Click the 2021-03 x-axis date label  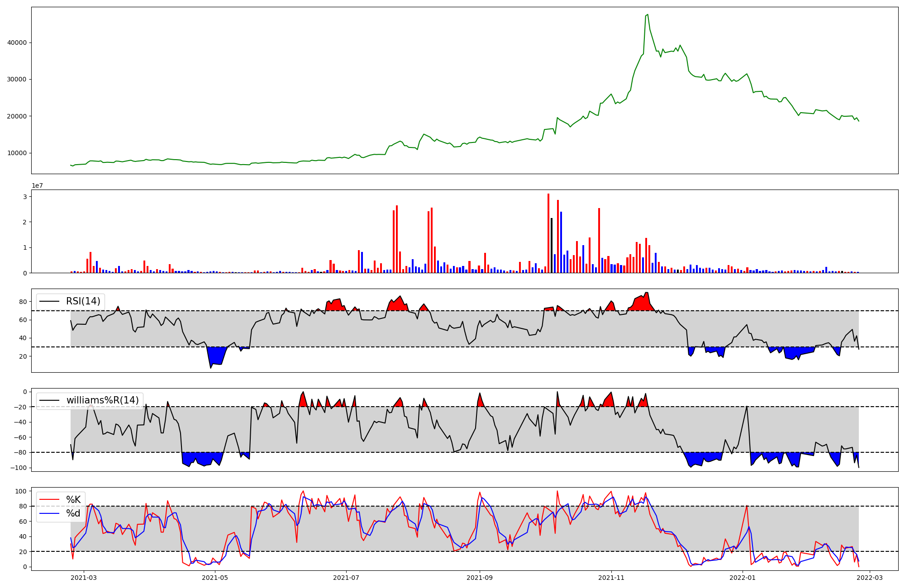84,578
